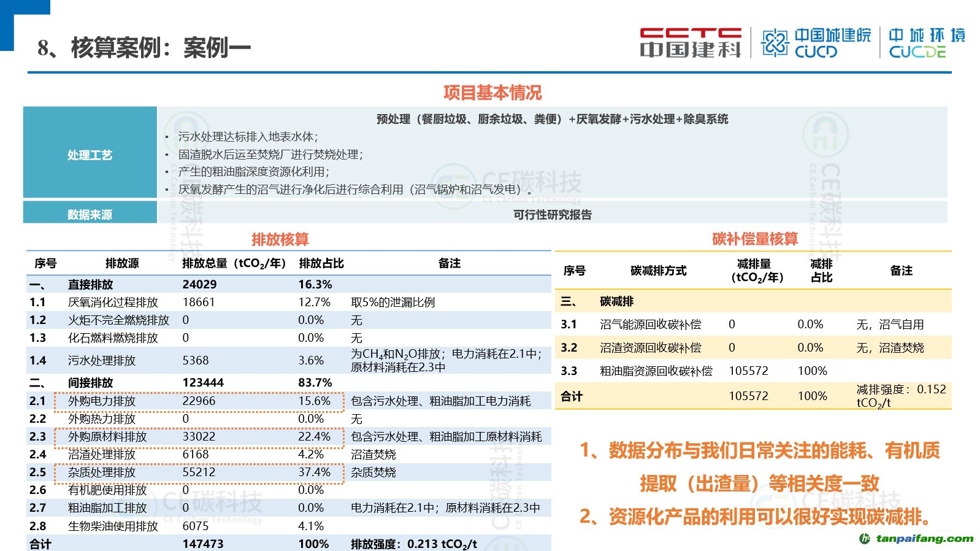980x551 pixels.
Task: Click the 中城环境 CUCDE logo
Action: (x=926, y=43)
